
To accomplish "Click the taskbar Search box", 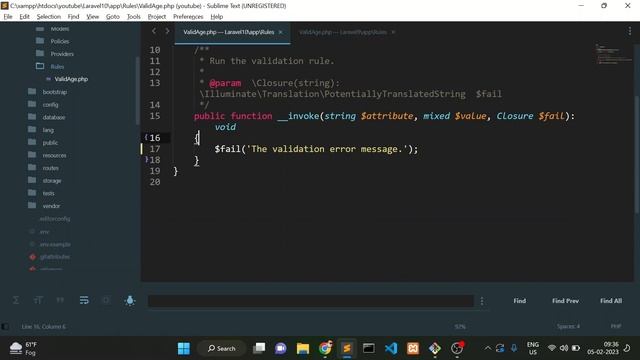I will coord(222,349).
